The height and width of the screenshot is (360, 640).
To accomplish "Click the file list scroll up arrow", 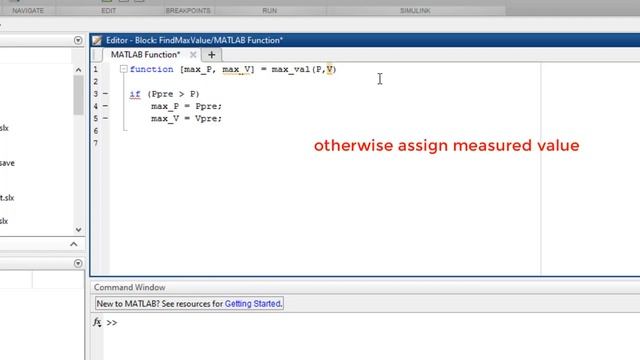I will pos(78,70).
